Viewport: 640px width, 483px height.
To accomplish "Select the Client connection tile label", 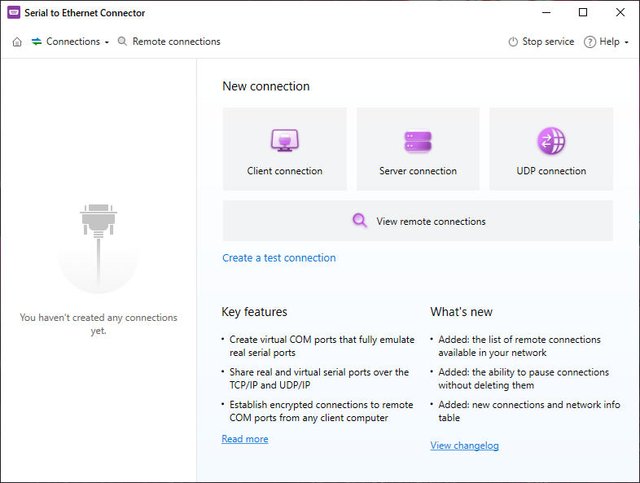I will coord(285,171).
